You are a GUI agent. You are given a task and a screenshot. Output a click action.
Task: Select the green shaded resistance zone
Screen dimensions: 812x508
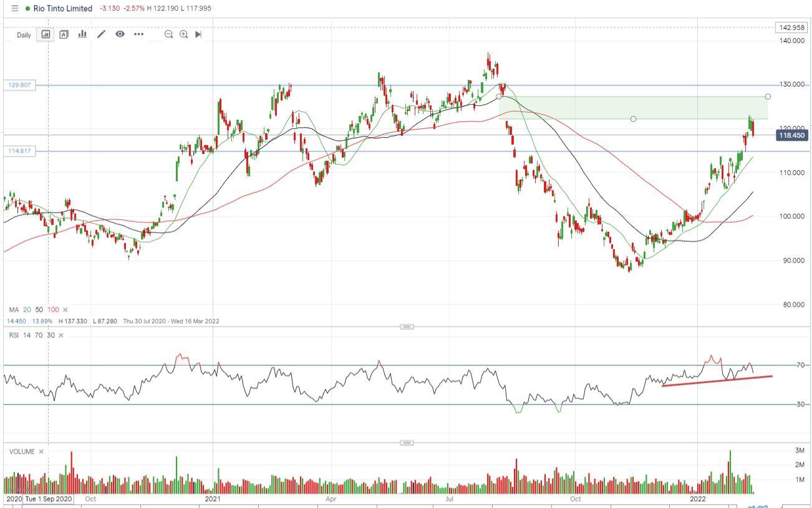click(x=633, y=107)
